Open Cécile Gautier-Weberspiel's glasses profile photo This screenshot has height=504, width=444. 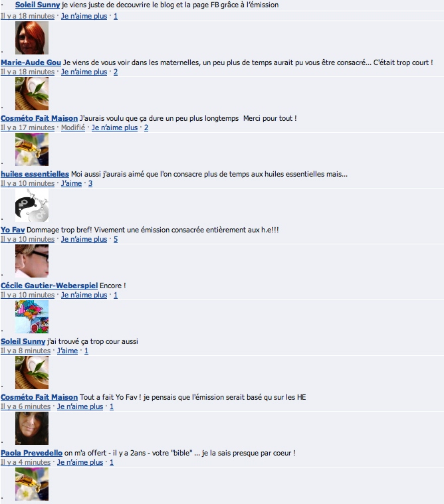coord(32,261)
